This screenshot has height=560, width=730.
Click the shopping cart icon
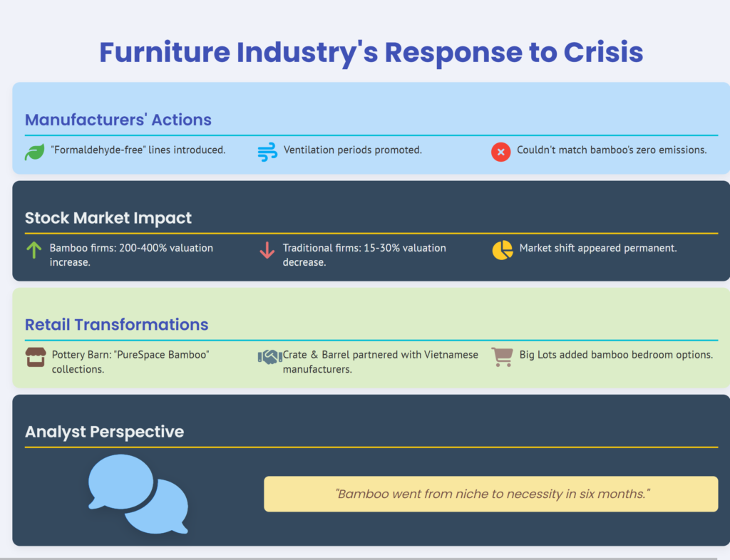coord(502,357)
